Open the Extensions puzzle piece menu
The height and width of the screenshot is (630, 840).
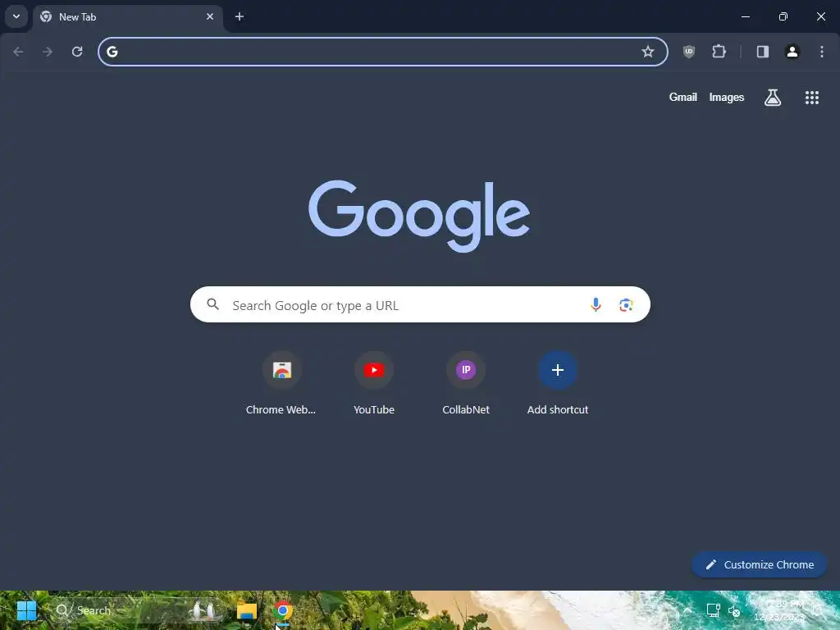[x=719, y=52]
